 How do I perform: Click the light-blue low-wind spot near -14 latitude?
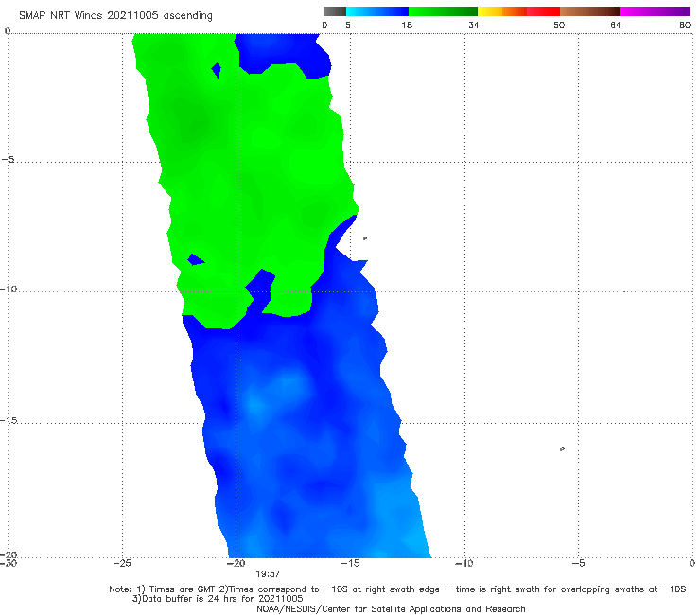[255, 405]
